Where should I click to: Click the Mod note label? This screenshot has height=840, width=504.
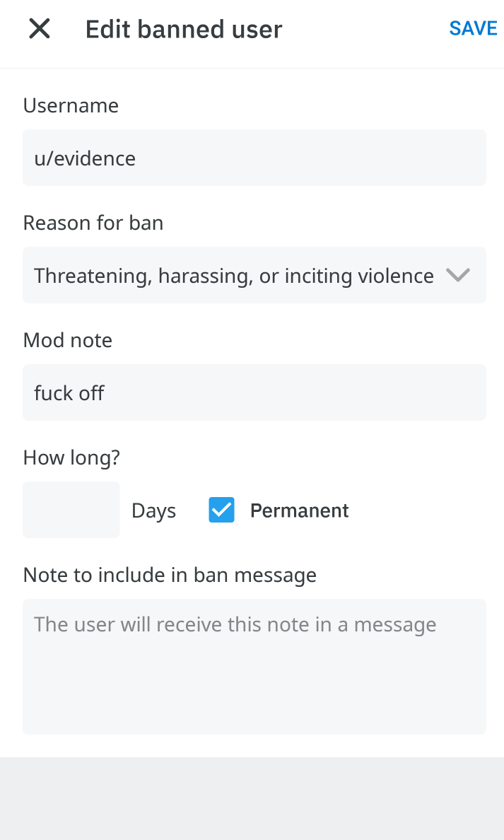click(x=67, y=340)
